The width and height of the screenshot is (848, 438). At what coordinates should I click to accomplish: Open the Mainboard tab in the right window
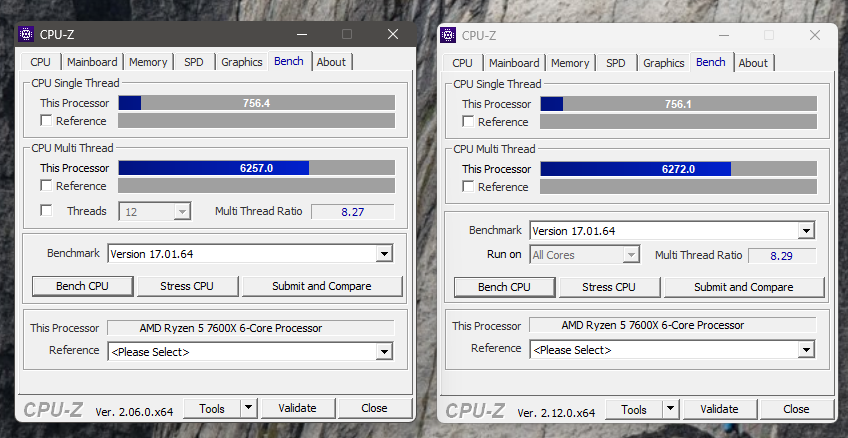point(514,63)
